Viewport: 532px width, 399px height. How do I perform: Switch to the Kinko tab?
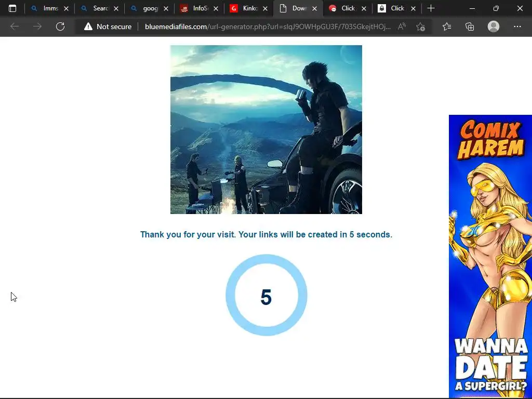[x=249, y=8]
